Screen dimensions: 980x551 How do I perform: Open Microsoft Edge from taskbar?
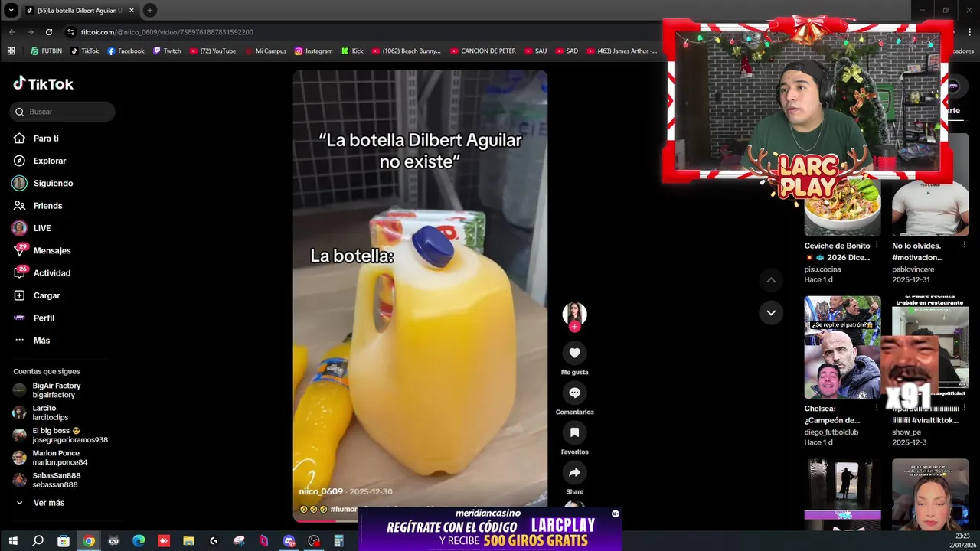click(x=139, y=541)
